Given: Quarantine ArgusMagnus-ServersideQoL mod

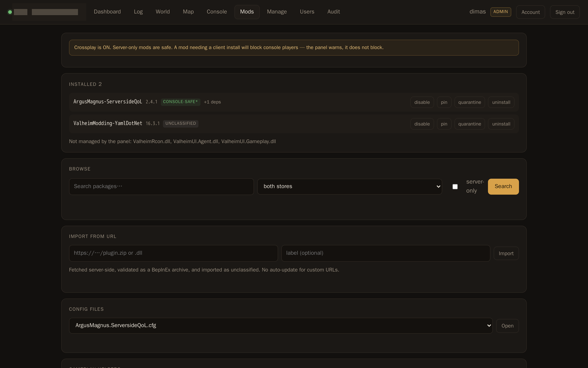Looking at the screenshot, I should tap(470, 102).
